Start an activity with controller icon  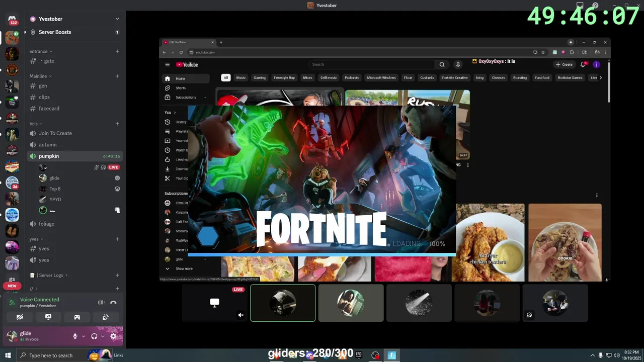77,317
